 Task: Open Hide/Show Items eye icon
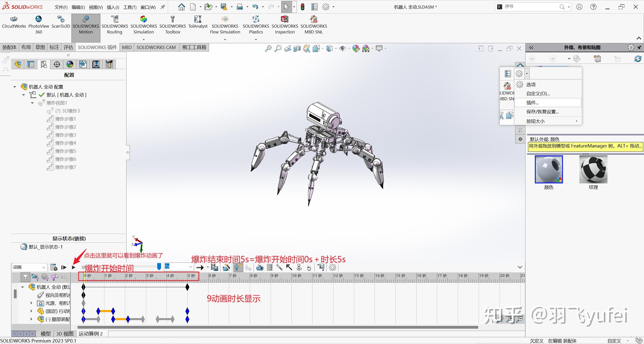click(342, 48)
